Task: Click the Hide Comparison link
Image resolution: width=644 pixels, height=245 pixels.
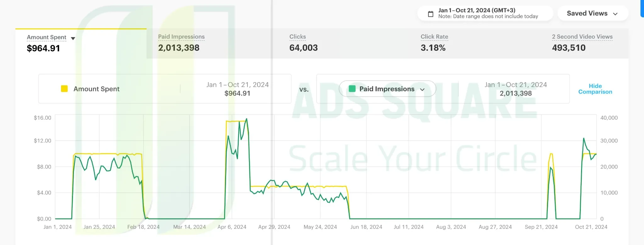Action: tap(595, 89)
